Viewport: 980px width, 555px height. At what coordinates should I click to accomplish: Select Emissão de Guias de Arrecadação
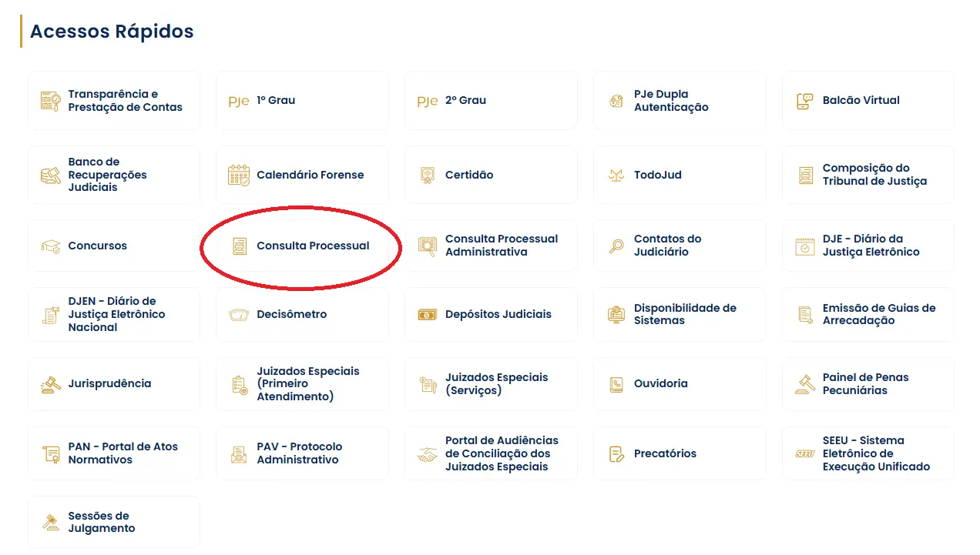(x=878, y=315)
